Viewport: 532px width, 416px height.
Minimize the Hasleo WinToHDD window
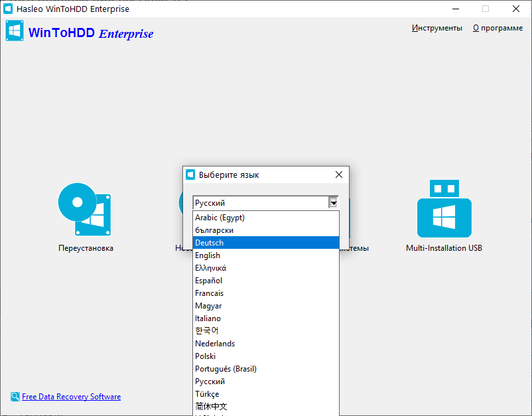pyautogui.click(x=456, y=9)
